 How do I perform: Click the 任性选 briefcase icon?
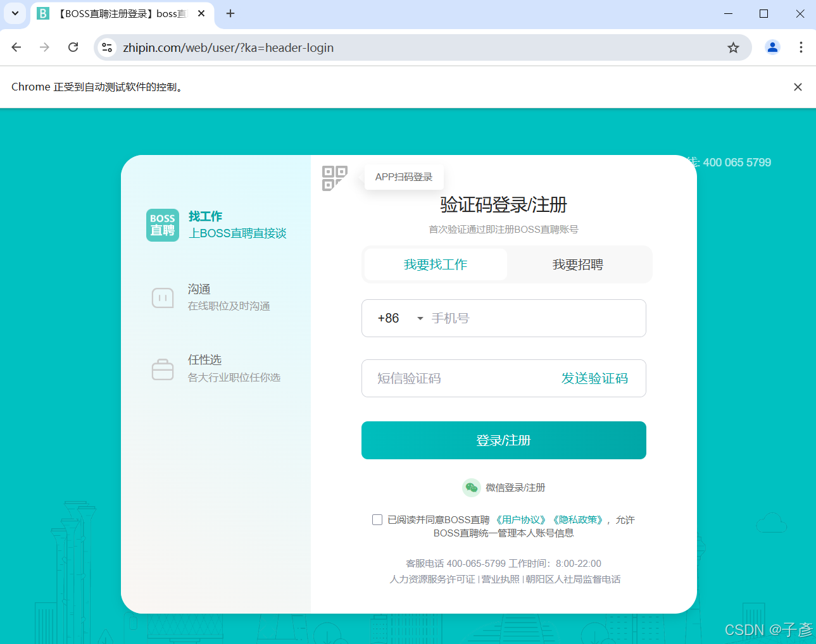tap(163, 369)
